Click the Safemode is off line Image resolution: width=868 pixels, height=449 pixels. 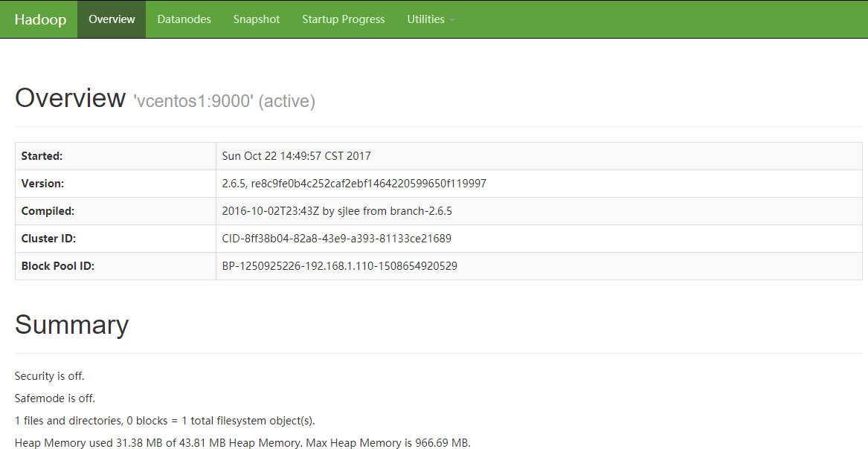(x=55, y=398)
